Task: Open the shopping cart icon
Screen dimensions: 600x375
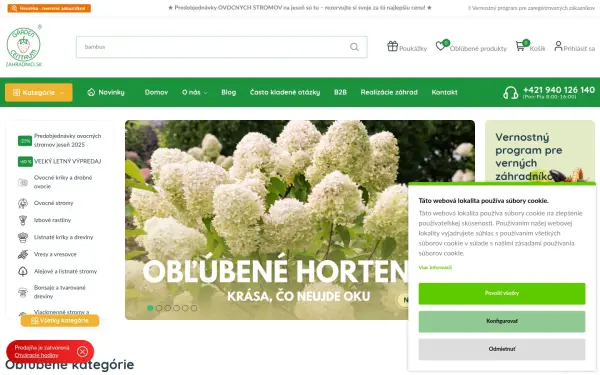Action: point(520,46)
